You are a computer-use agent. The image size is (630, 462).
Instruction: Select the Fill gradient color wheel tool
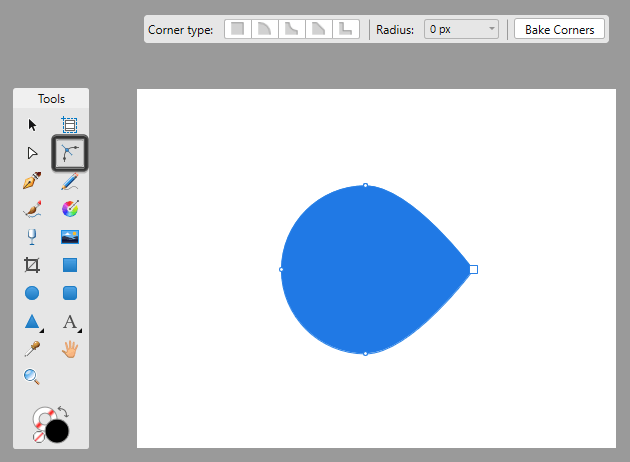(70, 209)
